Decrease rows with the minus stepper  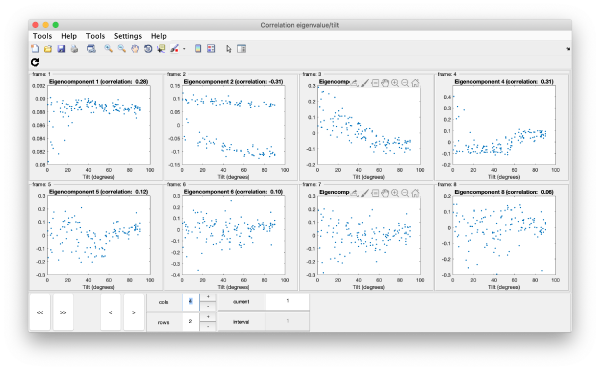pyautogui.click(x=208, y=326)
